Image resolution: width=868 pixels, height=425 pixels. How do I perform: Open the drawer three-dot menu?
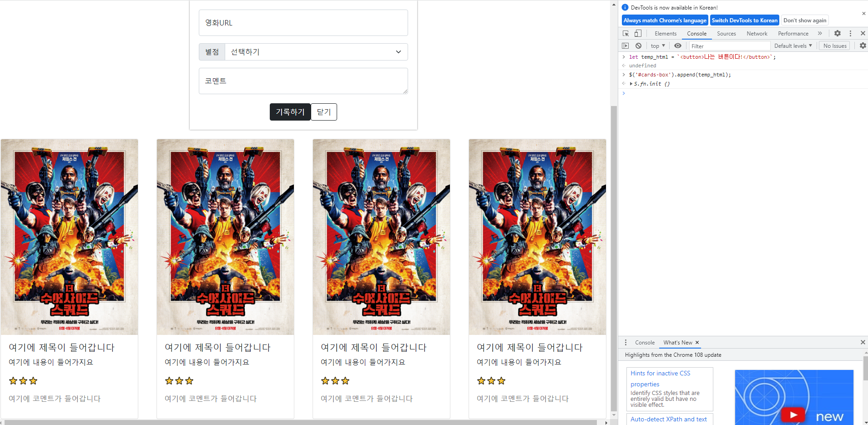(626, 342)
